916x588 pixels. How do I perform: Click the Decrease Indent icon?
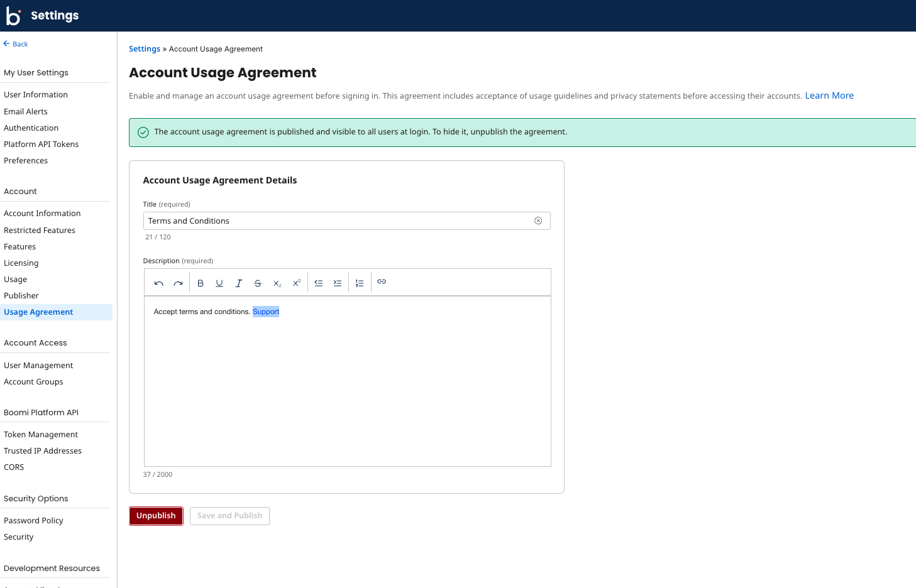coord(319,283)
